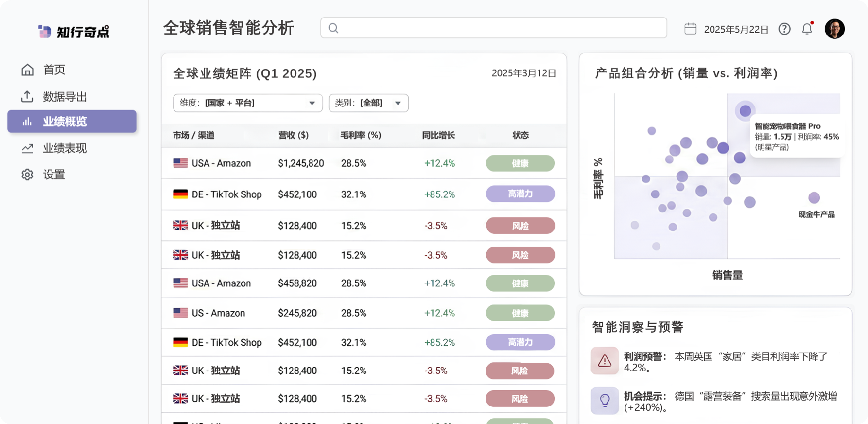Click the trend line icon beside 业绩表现
This screenshot has width=868, height=424.
point(27,148)
